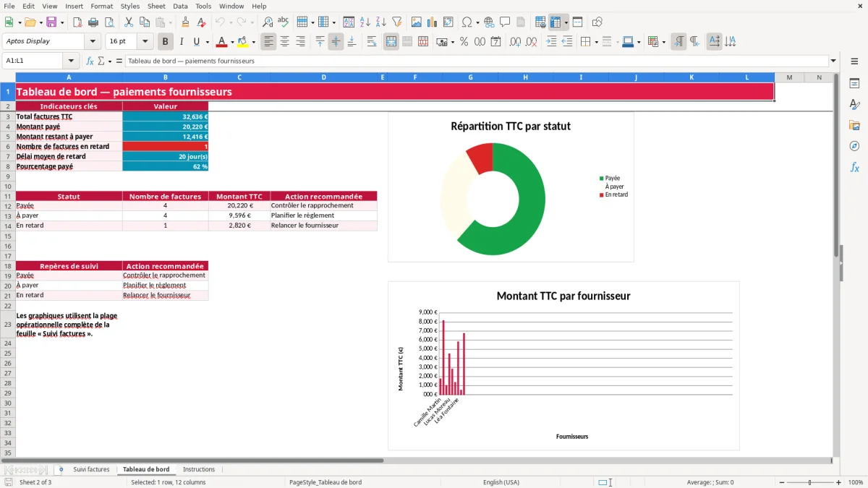Click the formula input line
Screen dimensions: 868x488
477,61
